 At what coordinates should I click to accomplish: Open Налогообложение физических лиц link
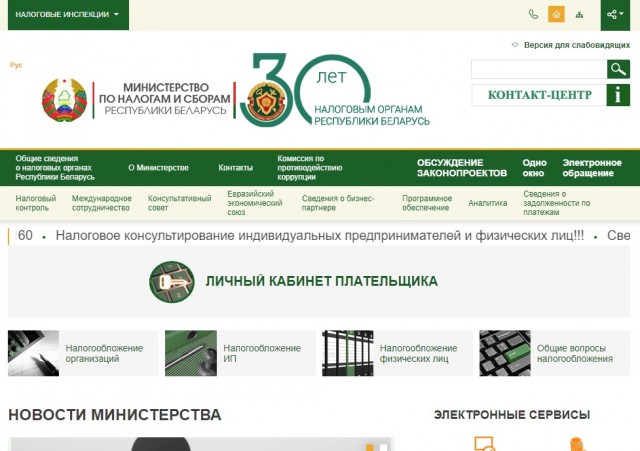coord(418,353)
